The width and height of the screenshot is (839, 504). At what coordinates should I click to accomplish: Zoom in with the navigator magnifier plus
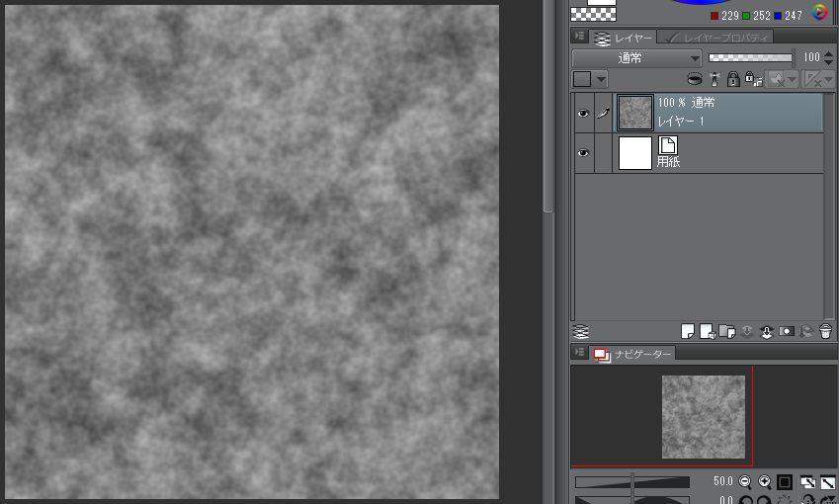tap(764, 482)
